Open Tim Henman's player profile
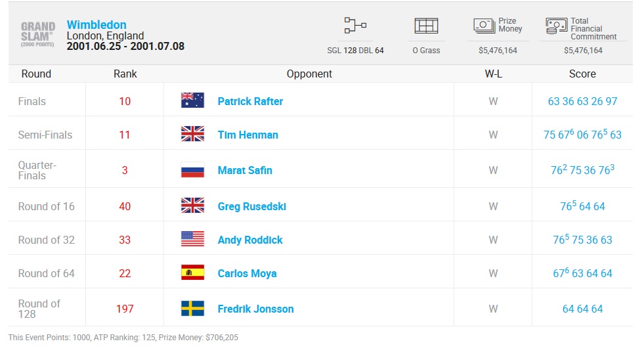The width and height of the screenshot is (644, 356). pyautogui.click(x=247, y=135)
